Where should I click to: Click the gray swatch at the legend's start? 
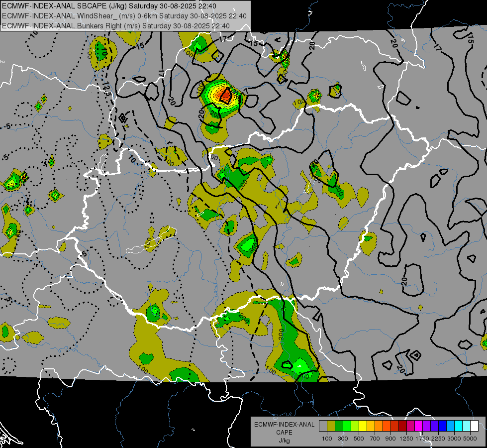click(323, 426)
